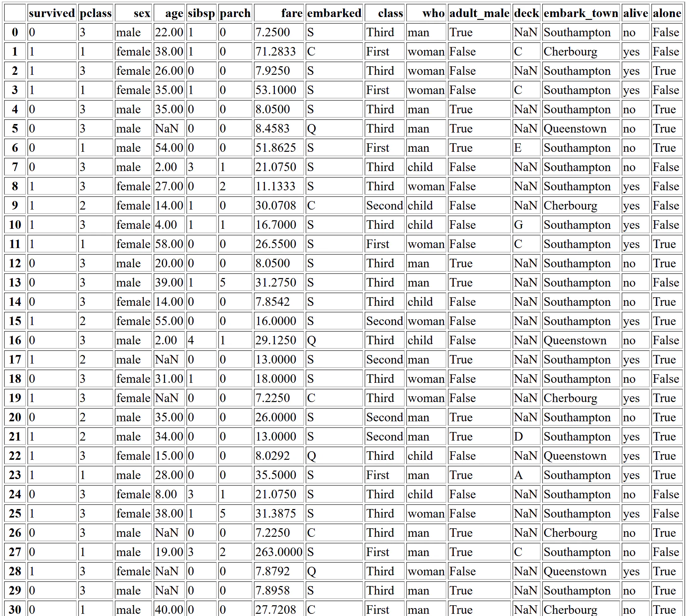The width and height of the screenshot is (692, 616).
Task: Click the 'deck' column header
Action: point(526,13)
